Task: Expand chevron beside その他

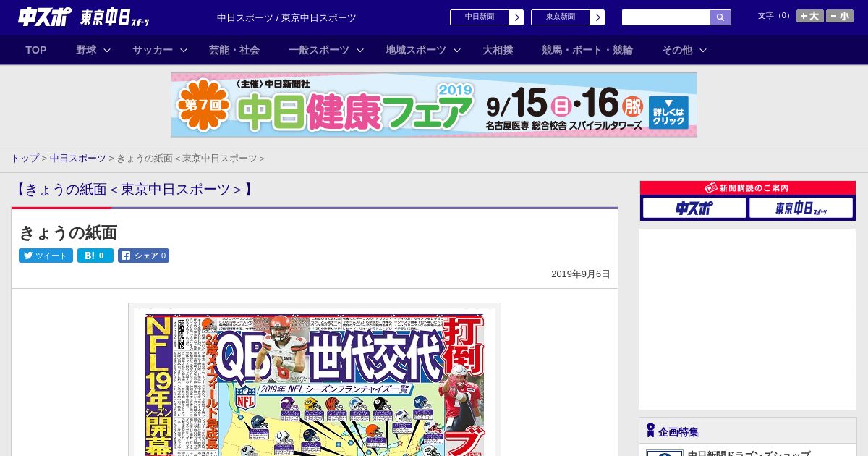Action: [x=703, y=50]
